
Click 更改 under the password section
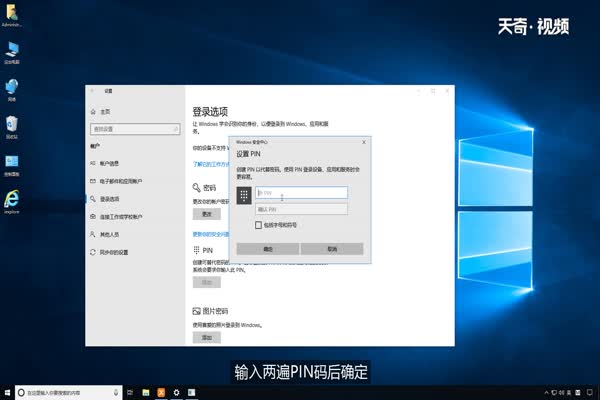tap(207, 214)
